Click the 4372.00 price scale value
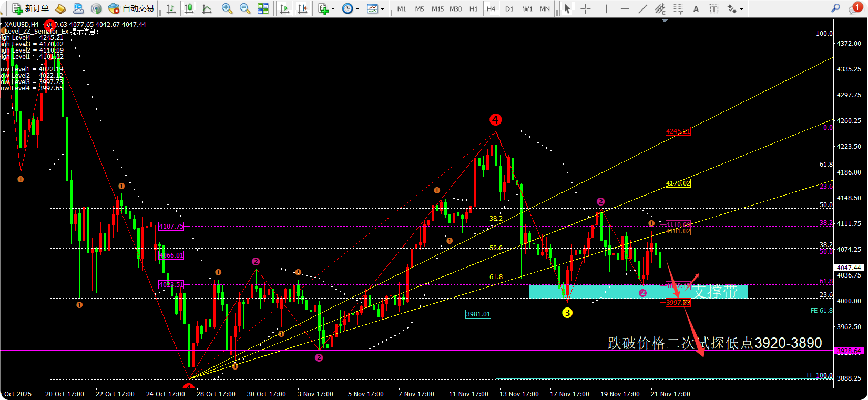The image size is (868, 400). 849,44
